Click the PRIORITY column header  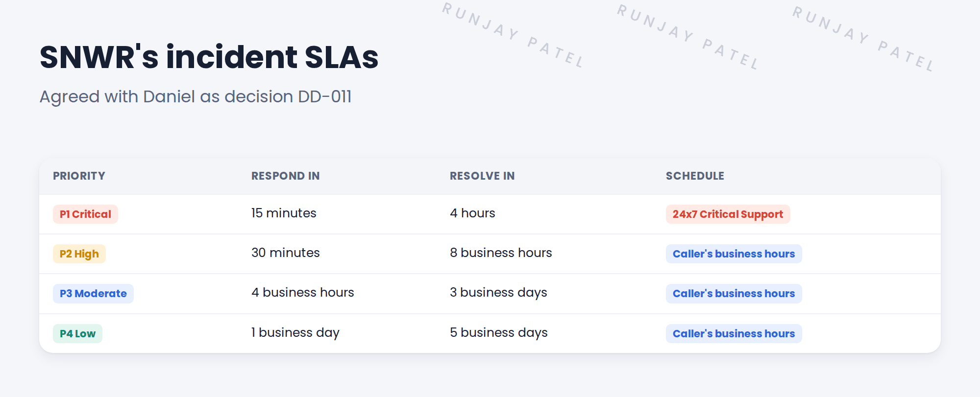pos(79,176)
